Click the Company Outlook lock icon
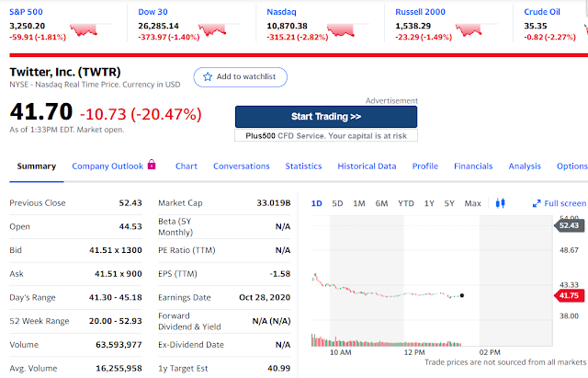Screen dimensions: 588x378 point(152,165)
